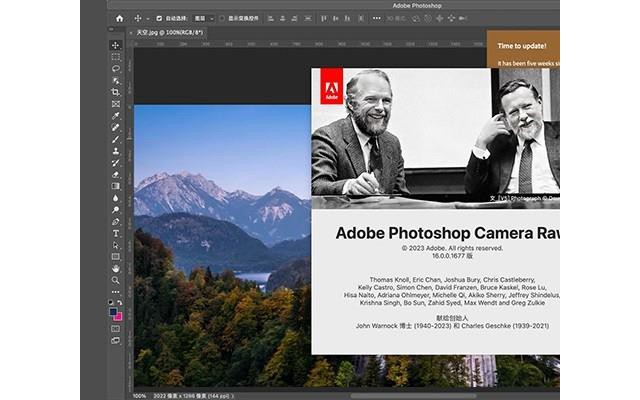This screenshot has height=400, width=640.
Task: Click the mountain photo canvas
Action: coord(222,245)
